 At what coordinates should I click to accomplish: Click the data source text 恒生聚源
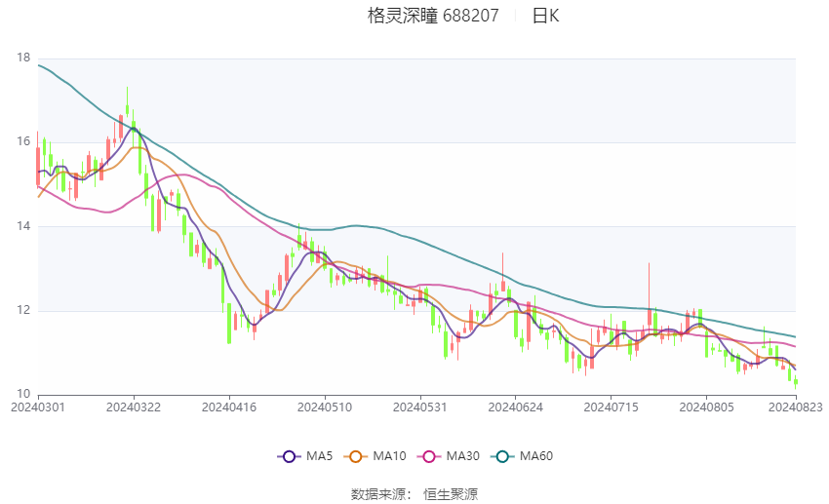(x=451, y=494)
